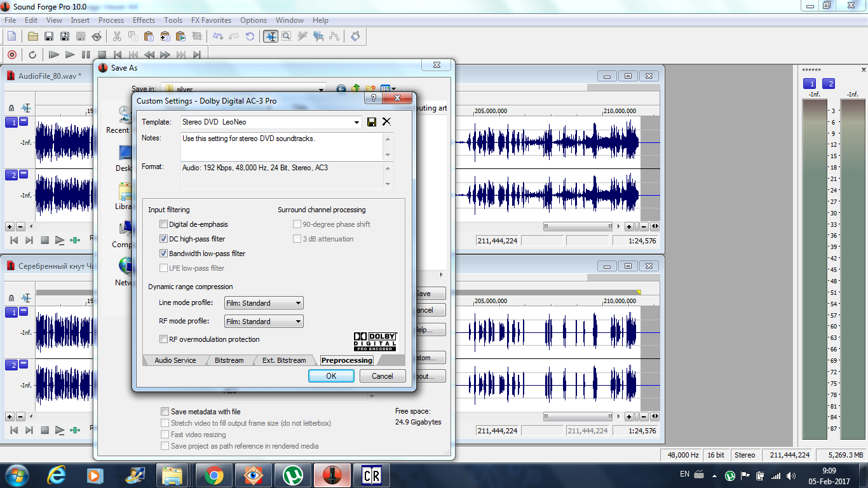Click the Paste clipboard toolbar icon
Image resolution: width=868 pixels, height=488 pixels.
pyautogui.click(x=149, y=36)
